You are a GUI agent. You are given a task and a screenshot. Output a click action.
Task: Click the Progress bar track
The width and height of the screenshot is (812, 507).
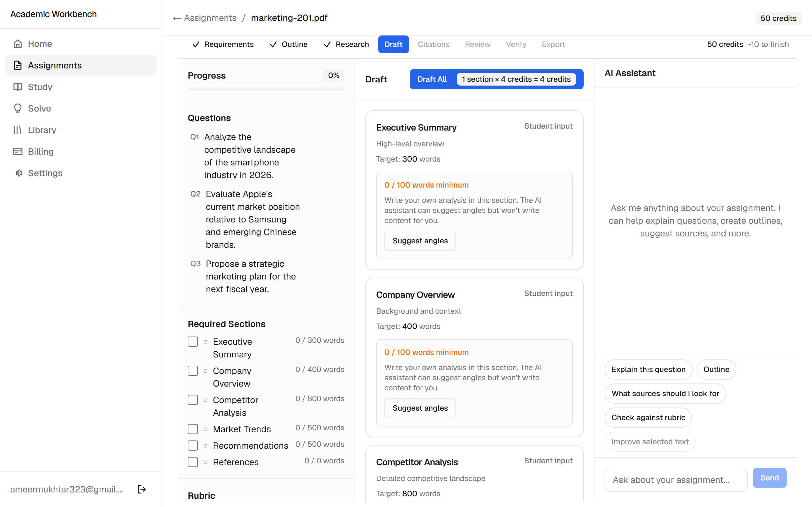[x=266, y=89]
